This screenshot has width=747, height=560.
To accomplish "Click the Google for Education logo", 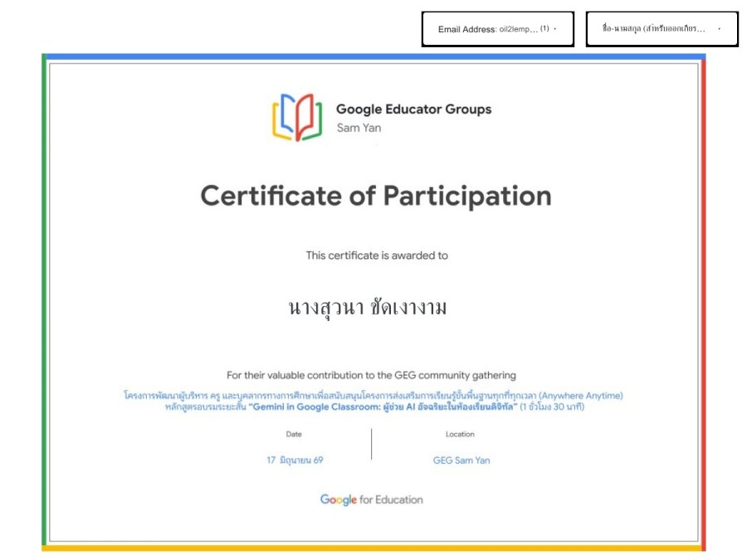I will (372, 499).
